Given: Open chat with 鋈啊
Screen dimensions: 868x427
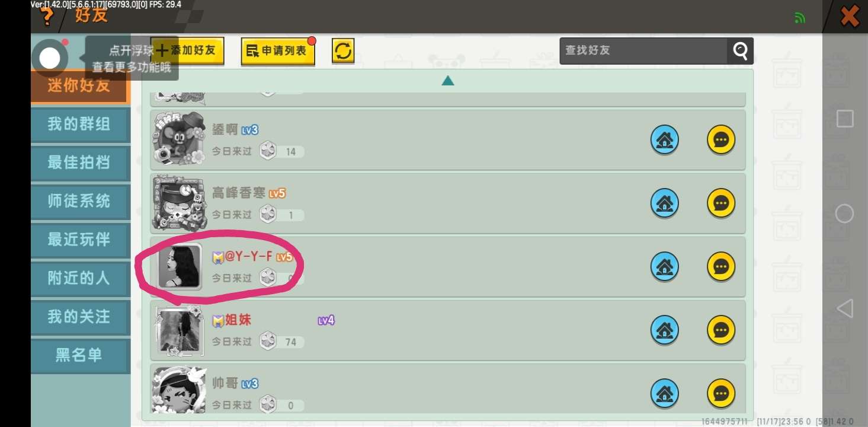Looking at the screenshot, I should (721, 140).
